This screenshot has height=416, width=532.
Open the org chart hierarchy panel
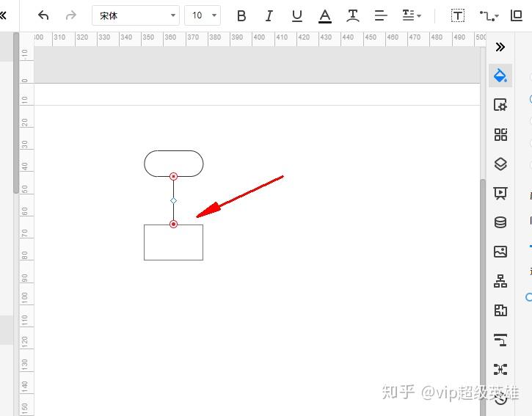pyautogui.click(x=500, y=281)
